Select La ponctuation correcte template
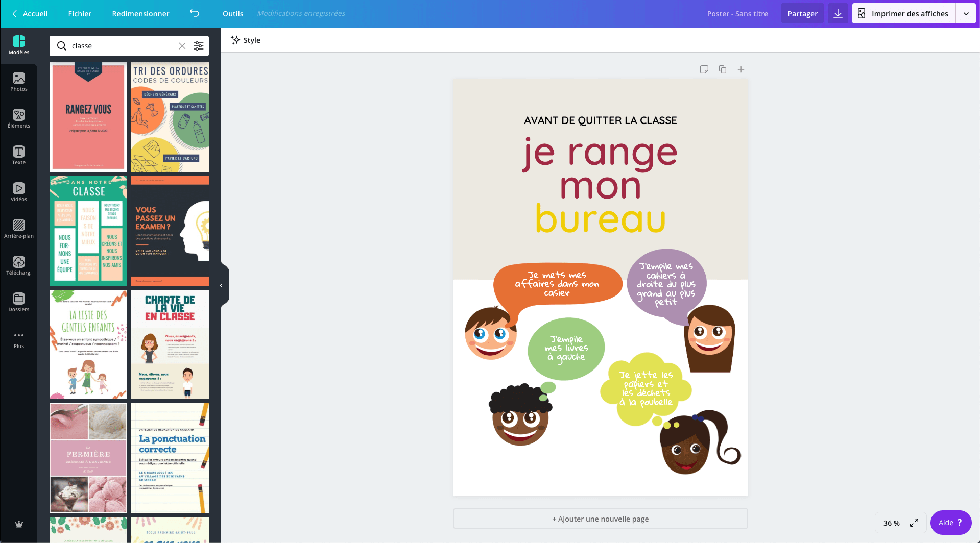980x543 pixels. 170,458
